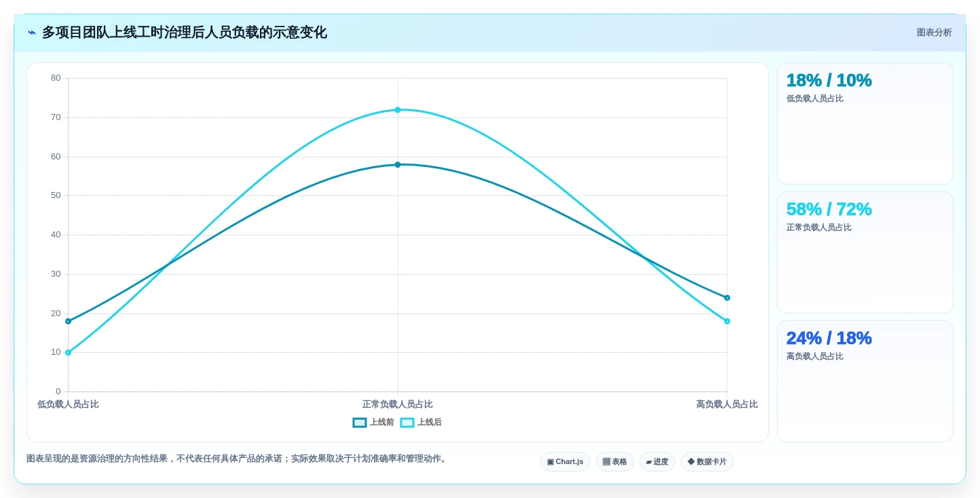Click y-axis tick label 80
Viewport: 980px width, 498px height.
pyautogui.click(x=56, y=78)
